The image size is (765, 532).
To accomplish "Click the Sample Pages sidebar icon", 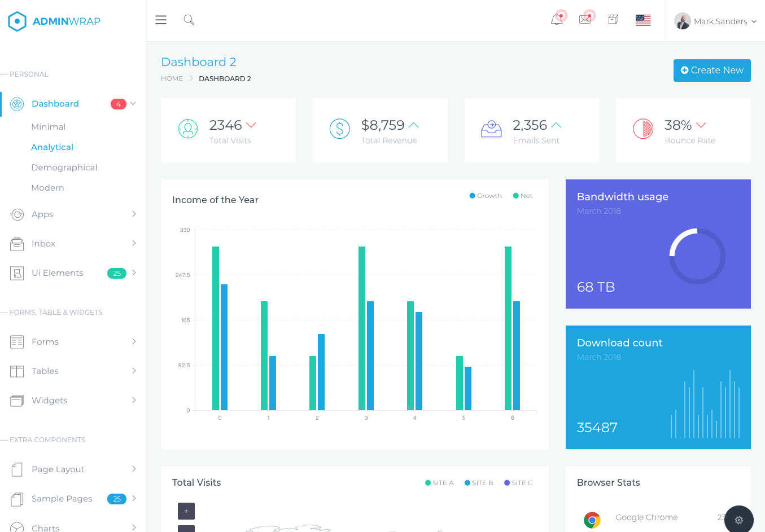I will coord(17,499).
